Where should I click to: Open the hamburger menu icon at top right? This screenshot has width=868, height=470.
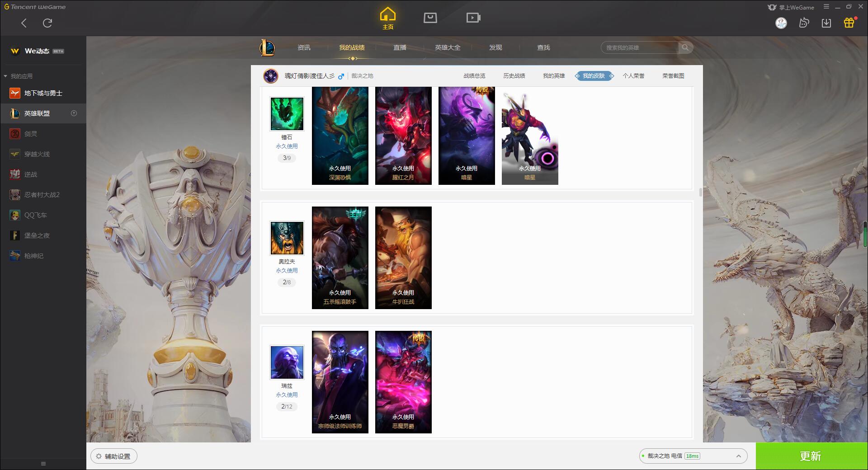point(826,7)
